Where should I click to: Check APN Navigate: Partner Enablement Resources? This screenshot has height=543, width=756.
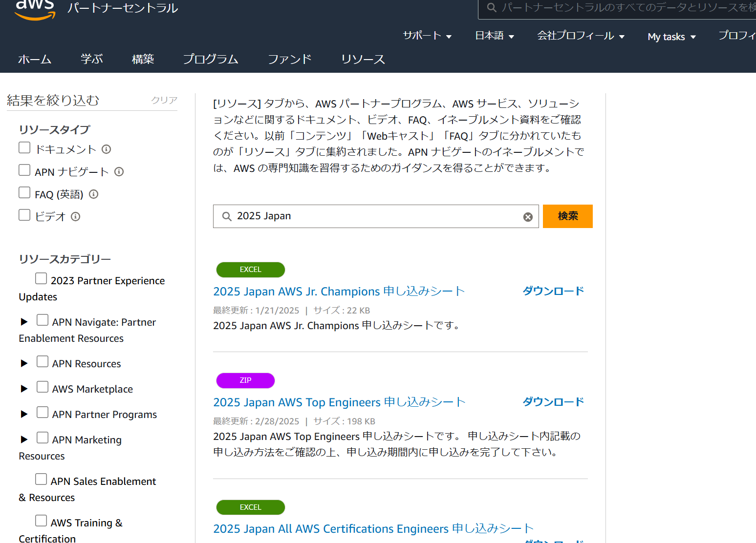pos(43,320)
